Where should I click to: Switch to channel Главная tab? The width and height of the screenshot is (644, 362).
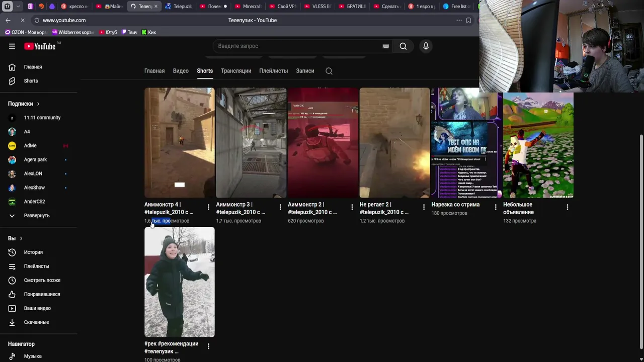154,71
